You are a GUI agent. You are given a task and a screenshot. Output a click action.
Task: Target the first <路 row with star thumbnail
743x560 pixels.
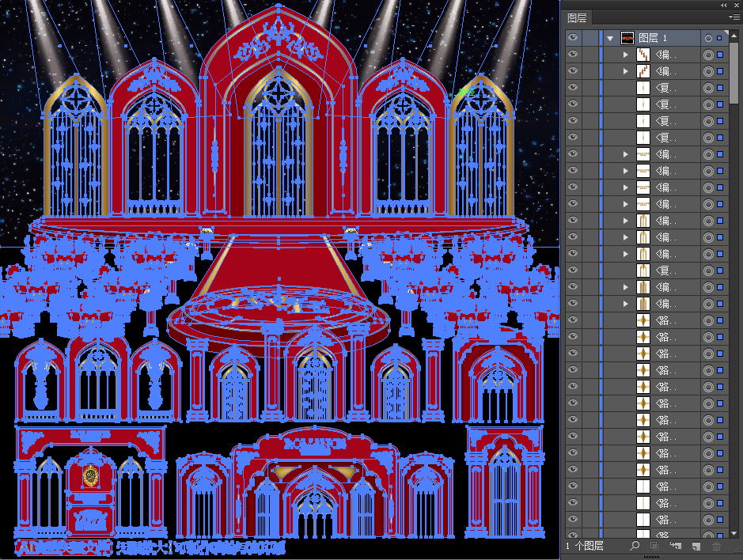(x=708, y=321)
